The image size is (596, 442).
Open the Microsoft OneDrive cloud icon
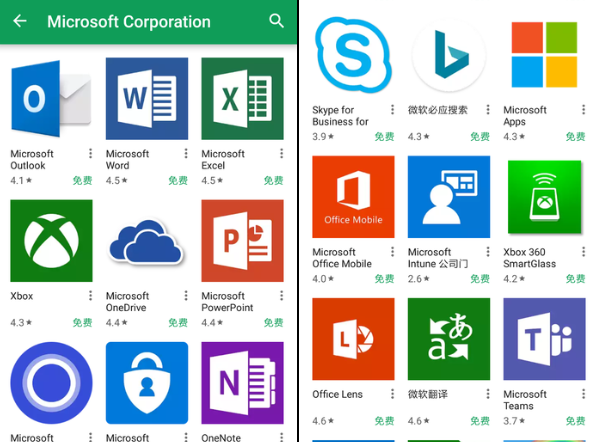tap(147, 241)
